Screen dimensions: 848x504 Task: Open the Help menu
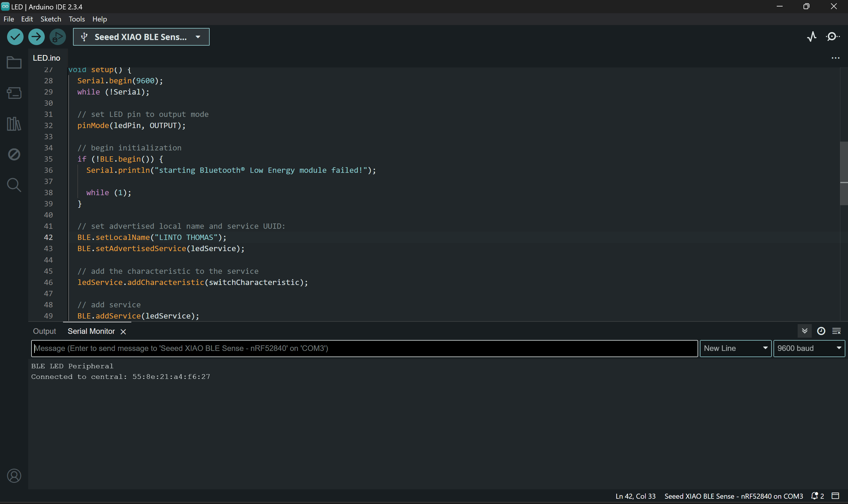point(100,19)
